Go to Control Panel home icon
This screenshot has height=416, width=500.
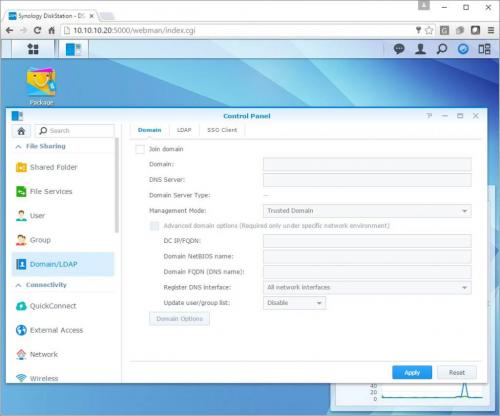point(21,131)
